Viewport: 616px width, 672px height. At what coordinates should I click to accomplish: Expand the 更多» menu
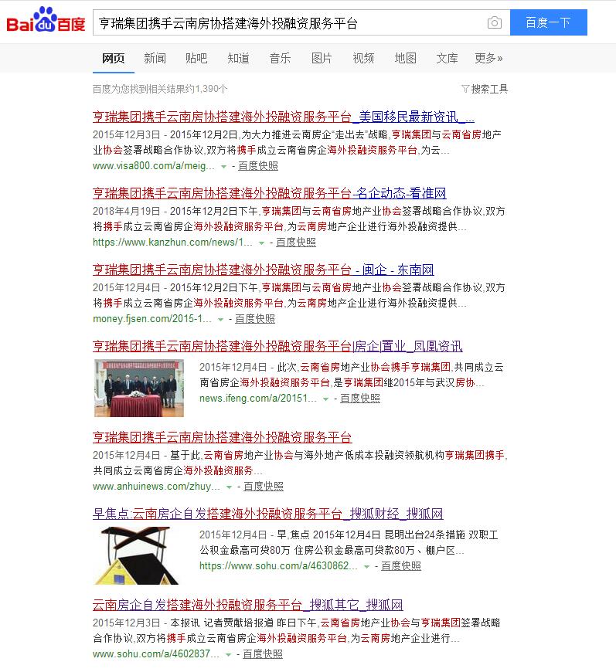pos(488,58)
